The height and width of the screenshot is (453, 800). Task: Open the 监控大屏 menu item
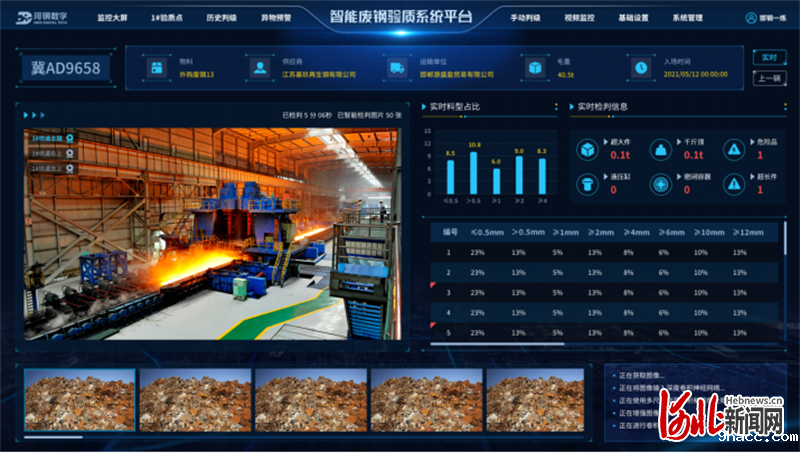[113, 18]
